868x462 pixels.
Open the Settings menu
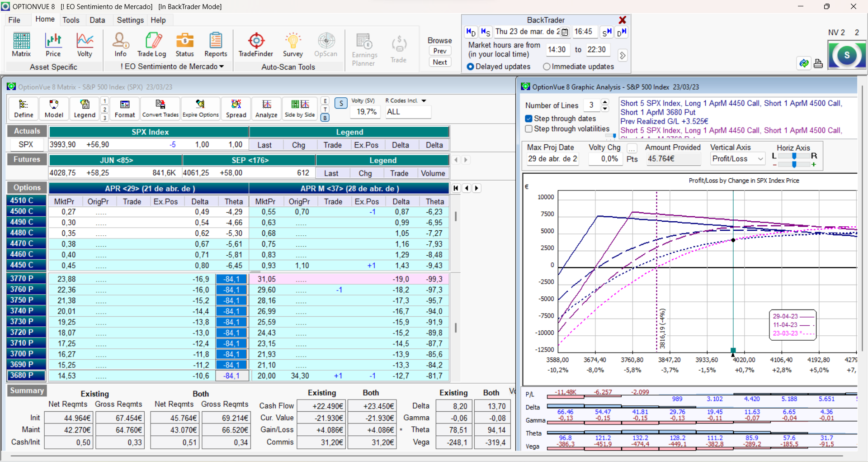pos(130,20)
